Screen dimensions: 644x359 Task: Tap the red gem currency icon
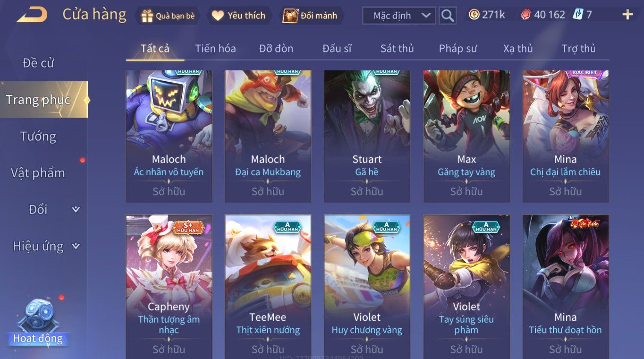[x=526, y=15]
